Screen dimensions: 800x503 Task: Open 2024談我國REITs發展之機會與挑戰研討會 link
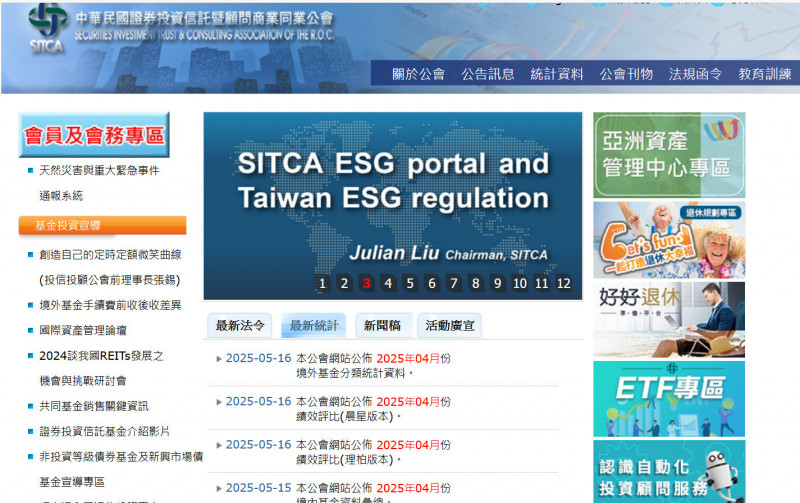pyautogui.click(x=101, y=368)
